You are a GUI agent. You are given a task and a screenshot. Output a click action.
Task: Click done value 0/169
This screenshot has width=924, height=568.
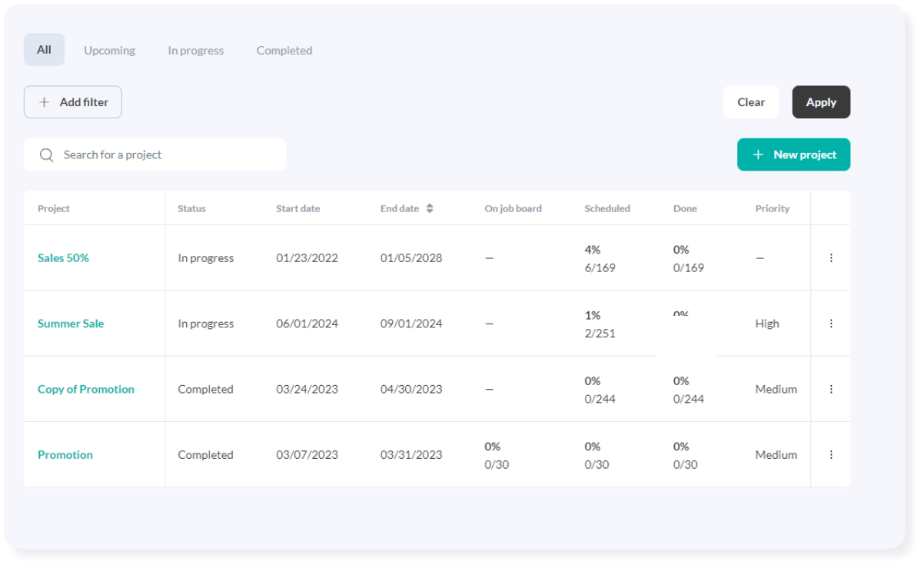[689, 267]
